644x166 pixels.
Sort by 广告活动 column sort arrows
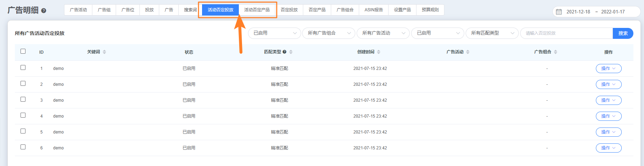coord(468,52)
